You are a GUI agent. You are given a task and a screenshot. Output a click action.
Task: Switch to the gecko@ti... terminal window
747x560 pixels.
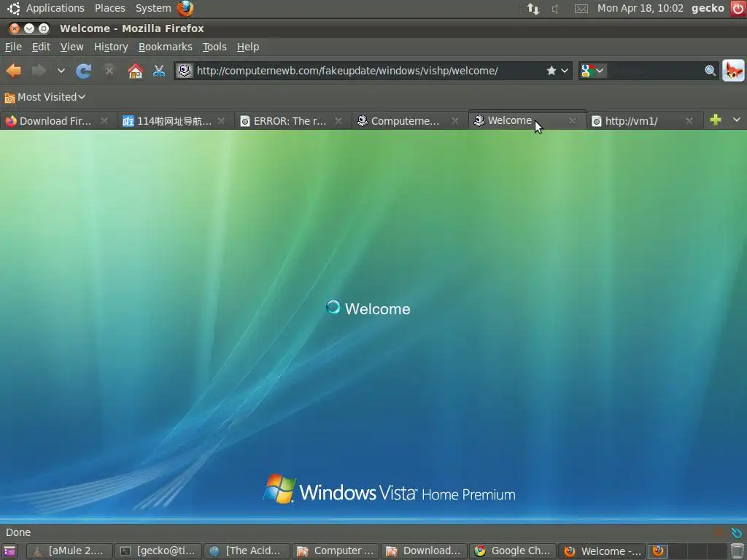(x=158, y=551)
